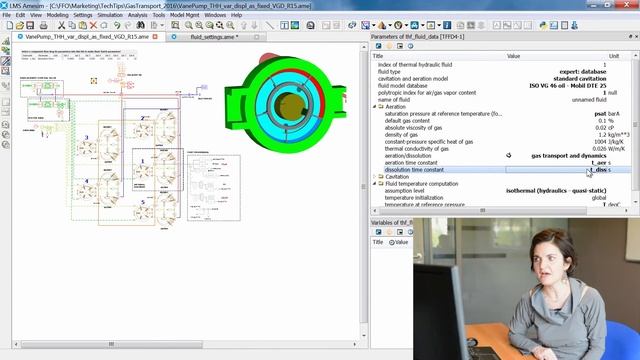Collapse Fluid temperature computation group
This screenshot has height=360, width=640.
point(374,184)
